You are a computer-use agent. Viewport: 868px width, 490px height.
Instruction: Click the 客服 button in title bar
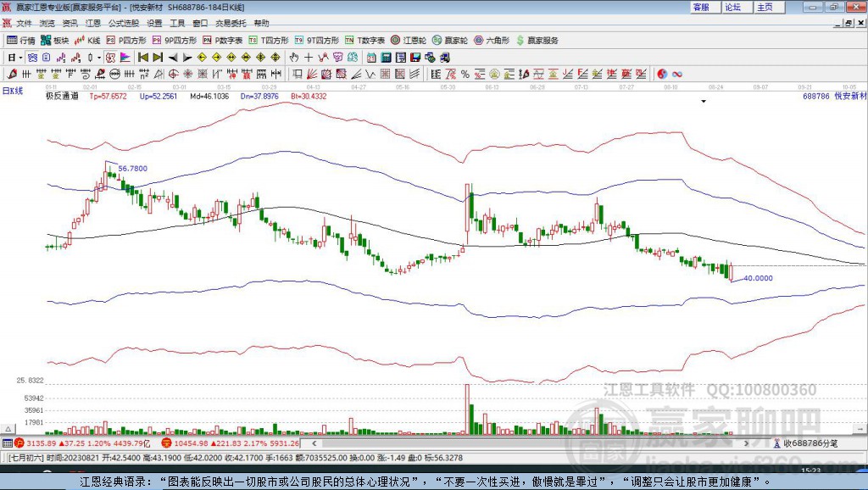(x=704, y=7)
